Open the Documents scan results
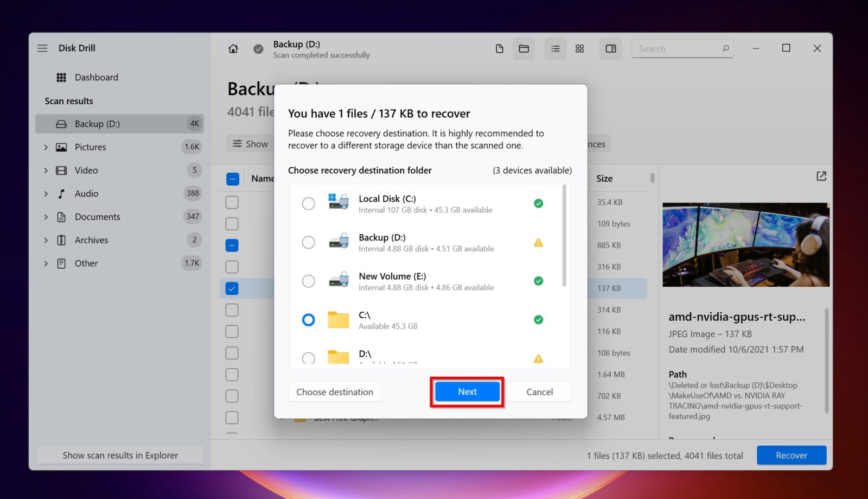868x499 pixels. (119, 217)
